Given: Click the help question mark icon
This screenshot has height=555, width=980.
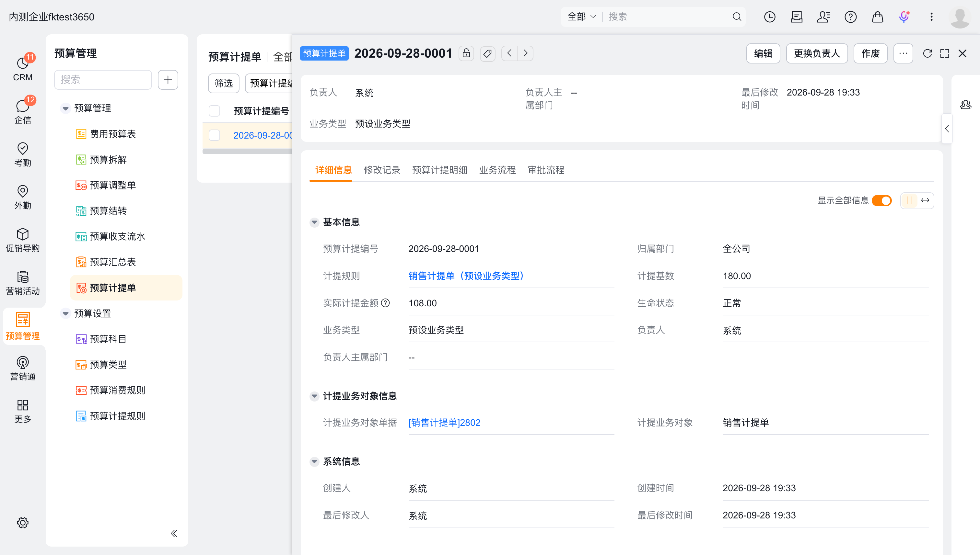Looking at the screenshot, I should [850, 17].
